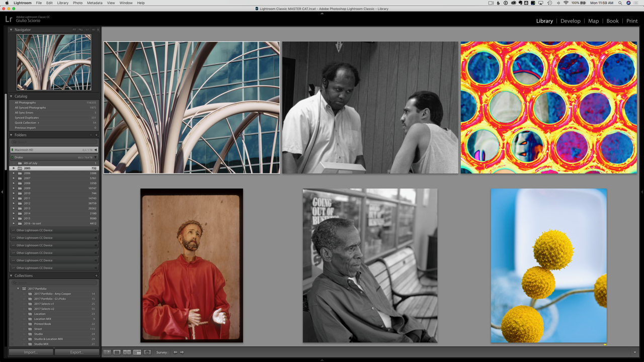Screen dimensions: 644x362
Task: Click the plus icon in Folders panel
Action: click(97, 135)
